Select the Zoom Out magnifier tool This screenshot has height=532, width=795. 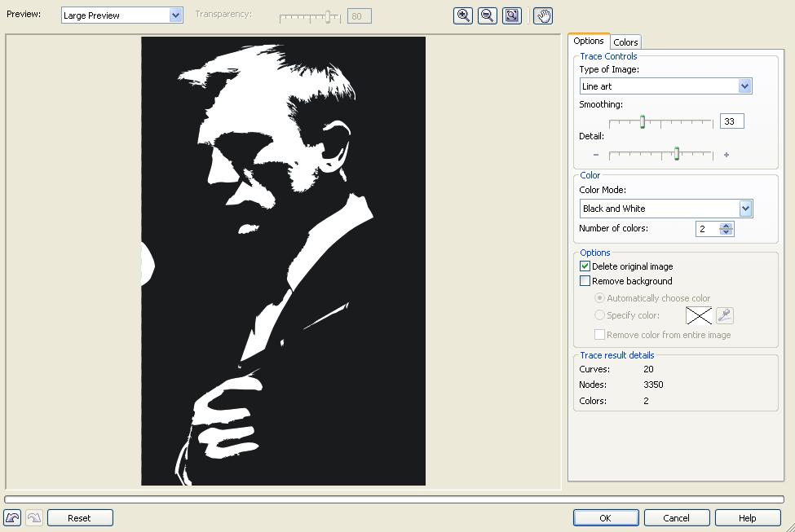[x=488, y=15]
